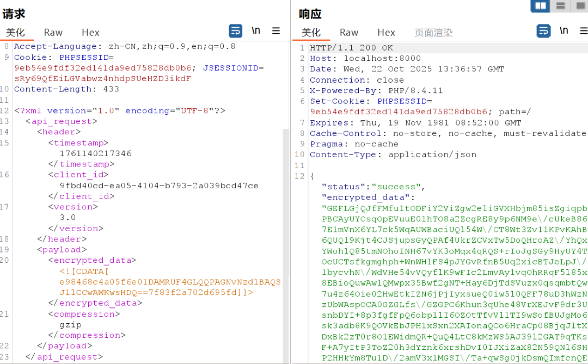This screenshot has width=588, height=364.
Task: Click the 请求 panel title
Action: coord(14,14)
